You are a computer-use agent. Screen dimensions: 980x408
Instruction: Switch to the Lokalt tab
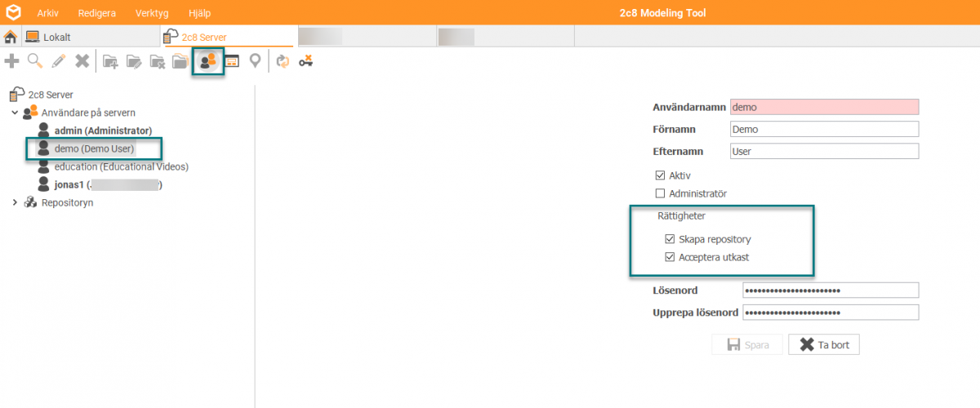[48, 37]
